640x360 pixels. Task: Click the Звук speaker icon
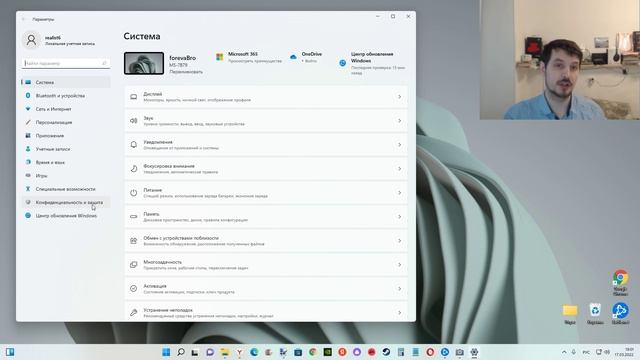[133, 121]
